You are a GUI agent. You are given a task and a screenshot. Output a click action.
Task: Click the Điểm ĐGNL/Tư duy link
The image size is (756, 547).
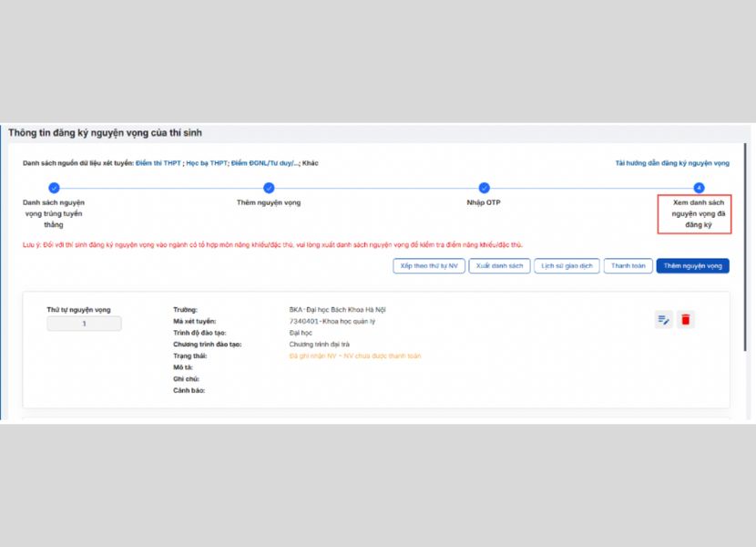coord(264,163)
